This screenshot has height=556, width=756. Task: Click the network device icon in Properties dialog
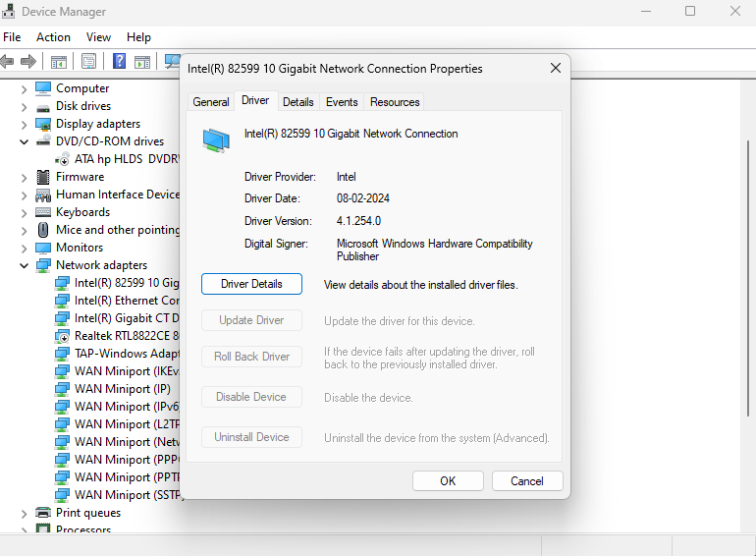[216, 140]
